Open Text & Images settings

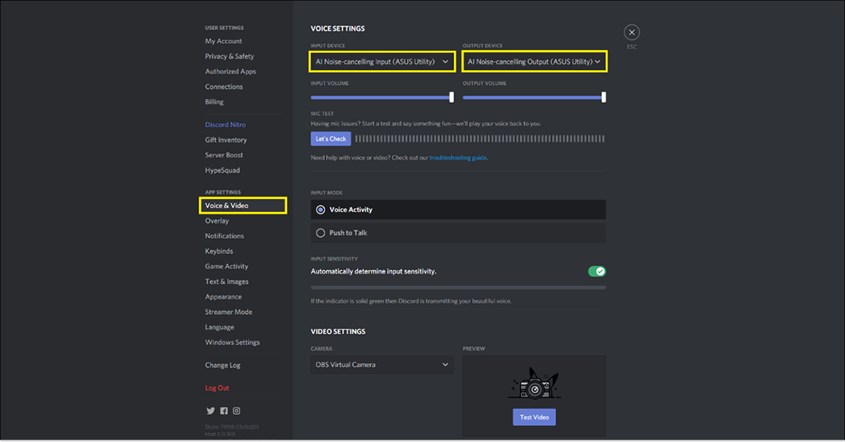(226, 281)
